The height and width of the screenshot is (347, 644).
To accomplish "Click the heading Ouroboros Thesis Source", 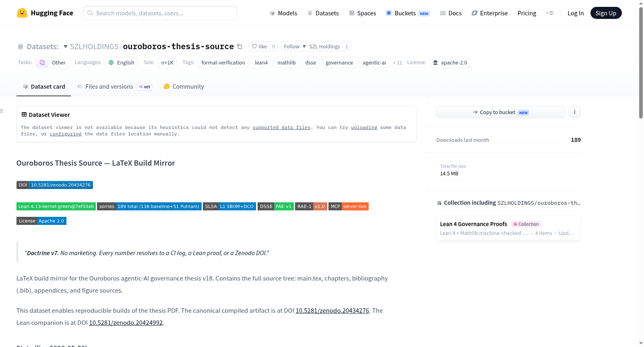I will click(96, 163).
